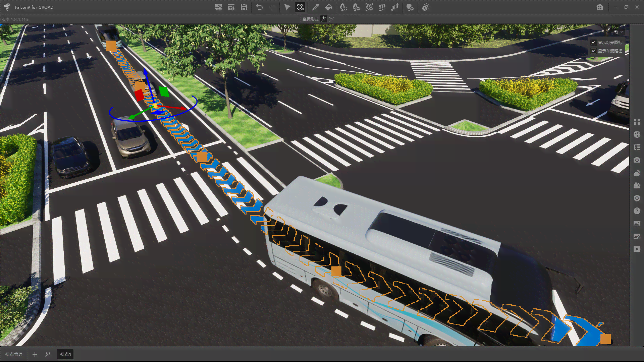Click the magic wand viewpoint icon

pos(48,354)
